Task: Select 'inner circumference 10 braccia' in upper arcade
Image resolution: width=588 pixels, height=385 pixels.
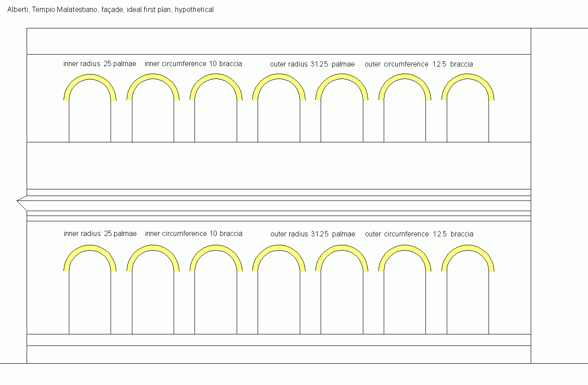Action: tap(193, 63)
